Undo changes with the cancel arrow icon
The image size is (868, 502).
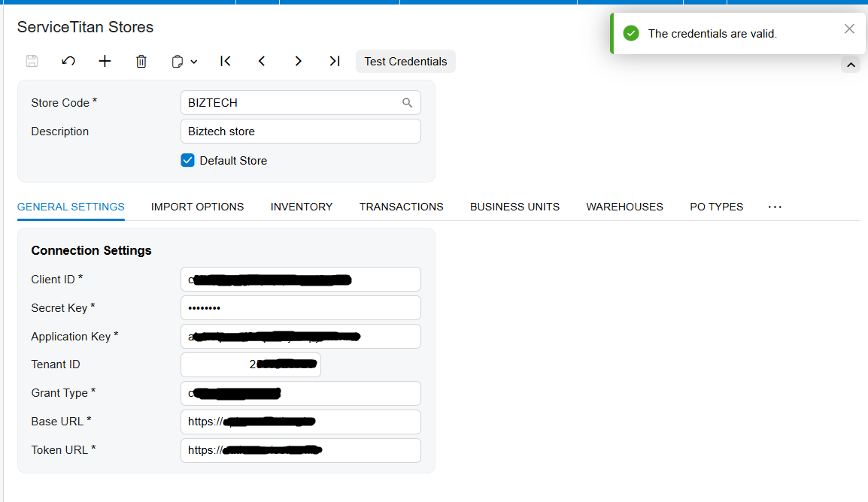(68, 62)
